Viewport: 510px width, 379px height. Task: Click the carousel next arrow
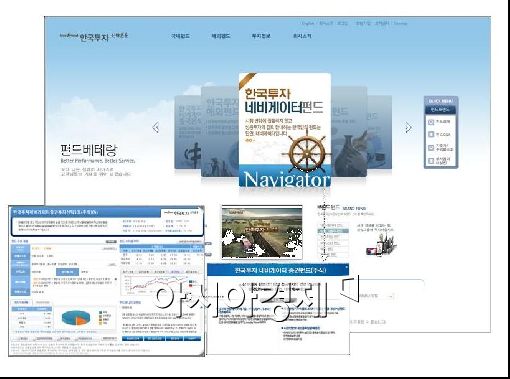pyautogui.click(x=408, y=127)
